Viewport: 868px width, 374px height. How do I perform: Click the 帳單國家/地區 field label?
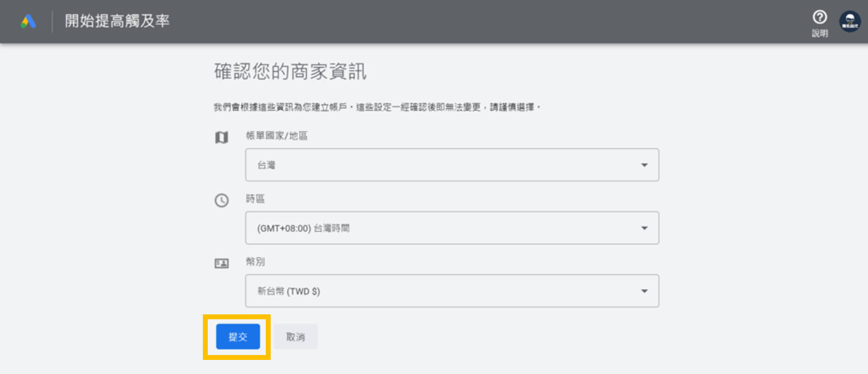tap(277, 136)
